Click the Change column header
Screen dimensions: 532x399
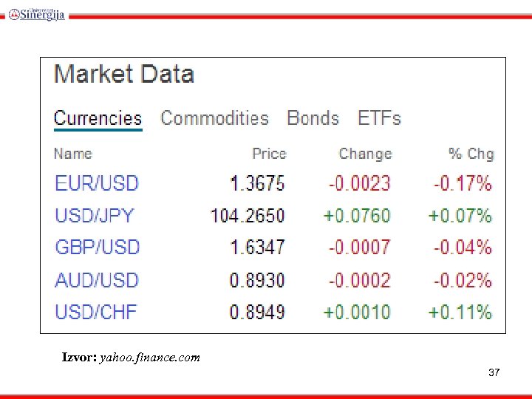point(365,154)
